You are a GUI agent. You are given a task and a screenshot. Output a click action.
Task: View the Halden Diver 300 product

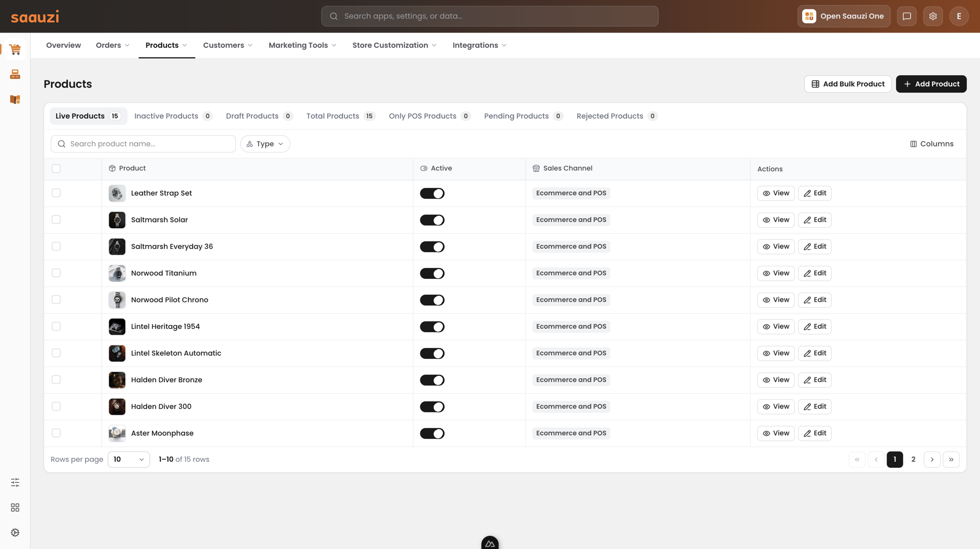pyautogui.click(x=776, y=407)
